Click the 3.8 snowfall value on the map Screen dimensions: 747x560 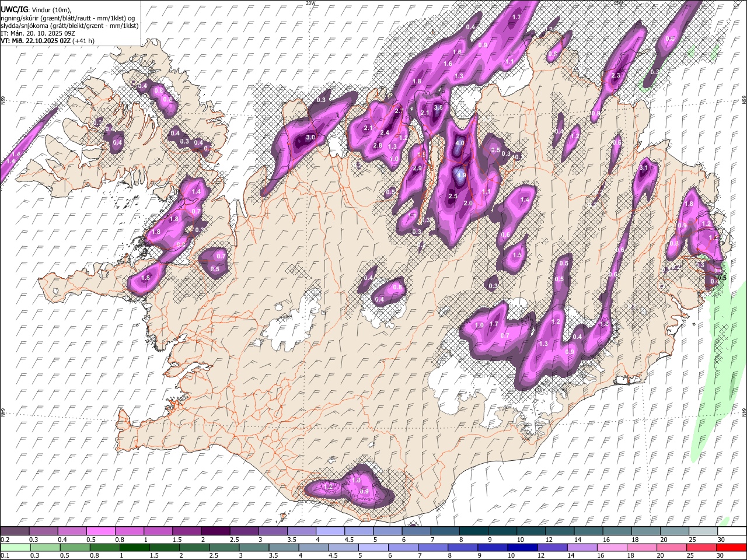coord(438,108)
